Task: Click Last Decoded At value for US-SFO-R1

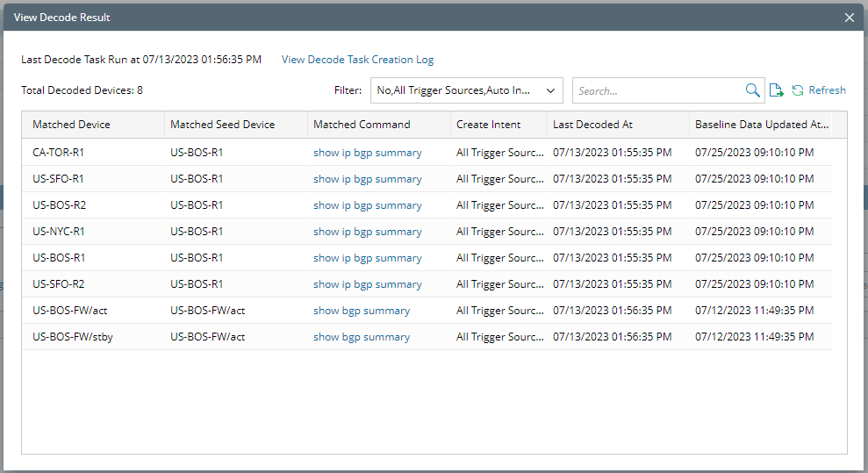Action: (x=613, y=179)
